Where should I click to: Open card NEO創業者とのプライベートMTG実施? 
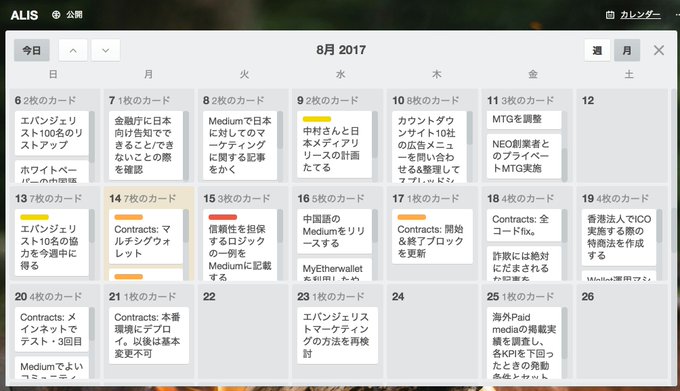pos(524,156)
